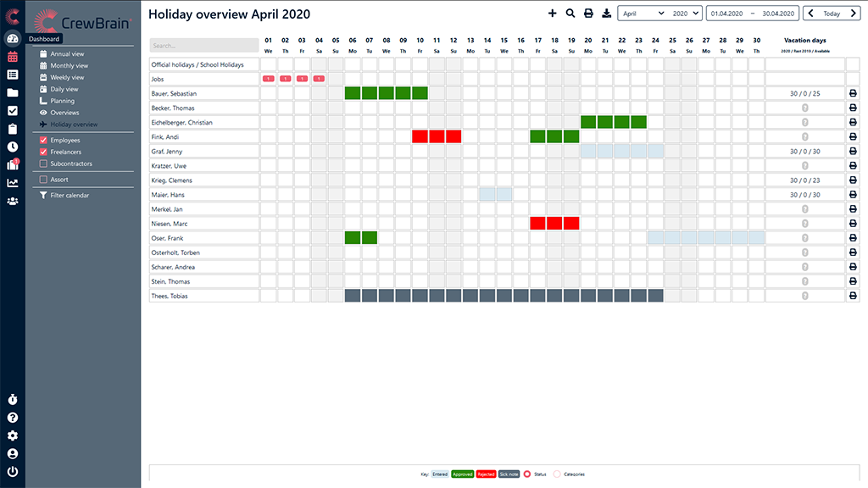Open the Dashboard gauge icon in sidebar

coord(12,39)
